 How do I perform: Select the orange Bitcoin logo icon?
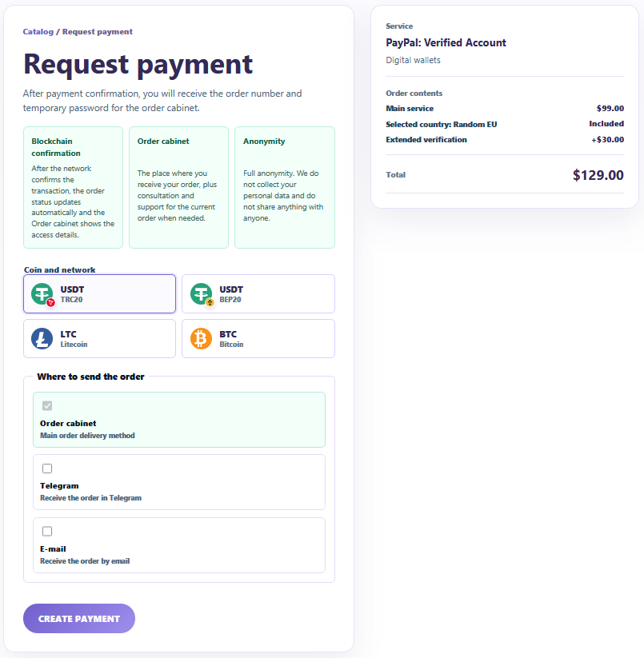[x=201, y=339]
